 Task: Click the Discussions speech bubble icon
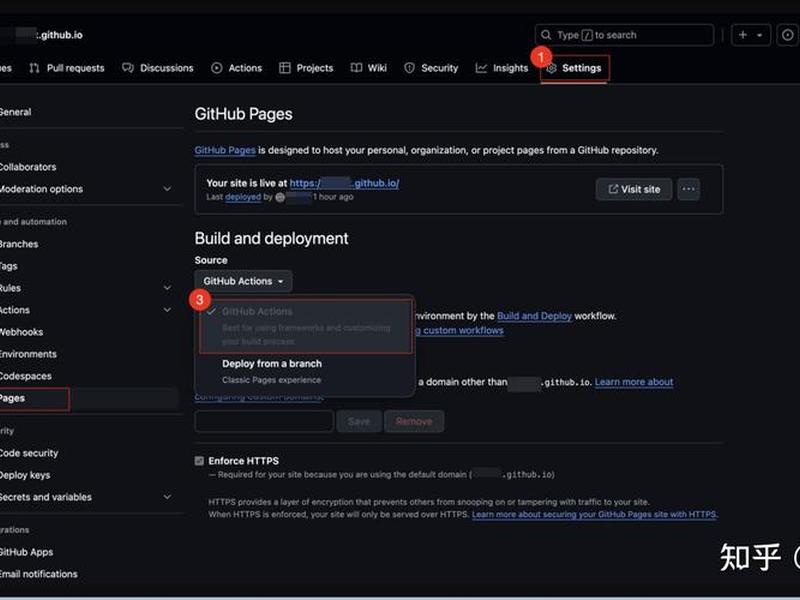[x=128, y=68]
